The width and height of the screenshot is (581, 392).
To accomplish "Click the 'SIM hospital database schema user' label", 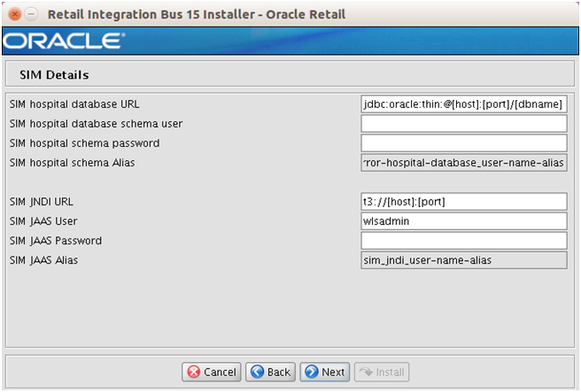I will [x=96, y=124].
